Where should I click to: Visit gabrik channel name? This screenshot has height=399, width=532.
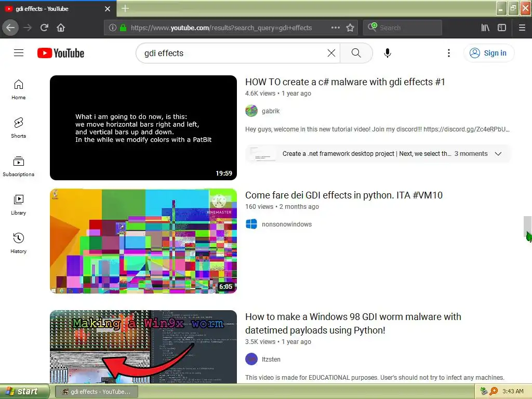tap(271, 111)
